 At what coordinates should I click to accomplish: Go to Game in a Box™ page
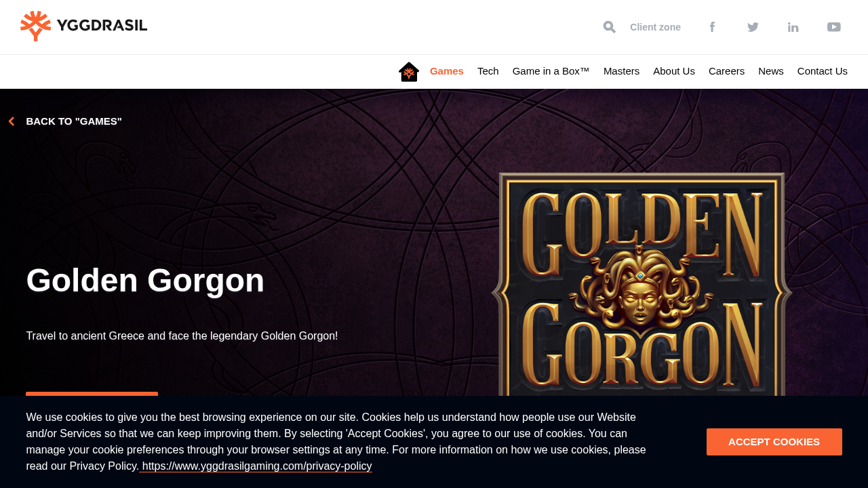550,70
